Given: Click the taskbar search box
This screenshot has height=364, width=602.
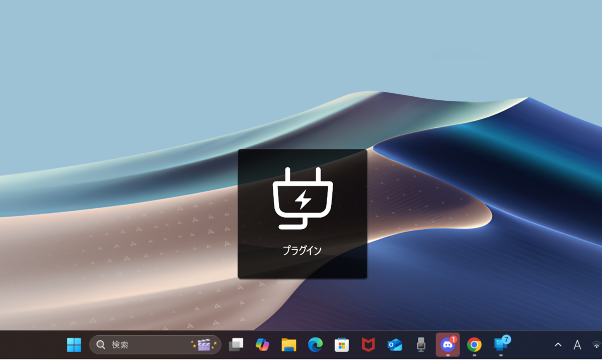Looking at the screenshot, I should tap(156, 345).
